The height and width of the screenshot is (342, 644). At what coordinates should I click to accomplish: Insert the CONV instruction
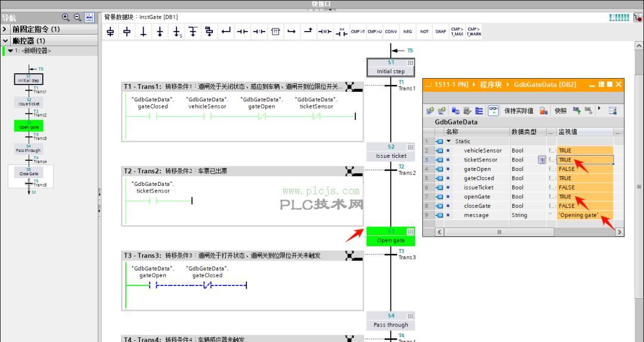click(x=391, y=32)
